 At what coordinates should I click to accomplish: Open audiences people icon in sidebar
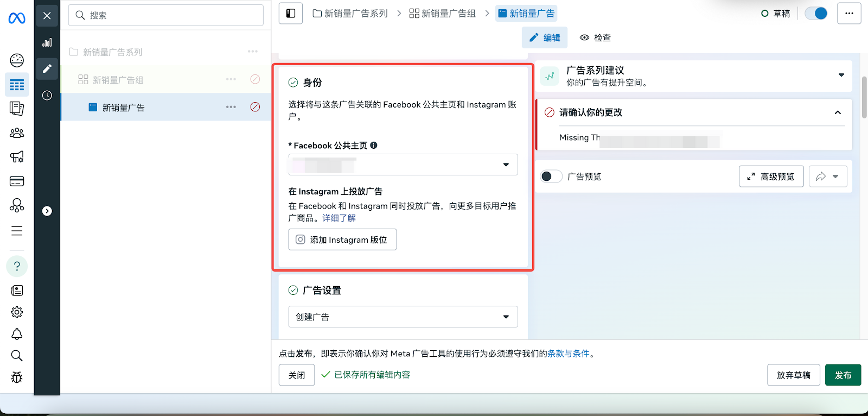17,133
